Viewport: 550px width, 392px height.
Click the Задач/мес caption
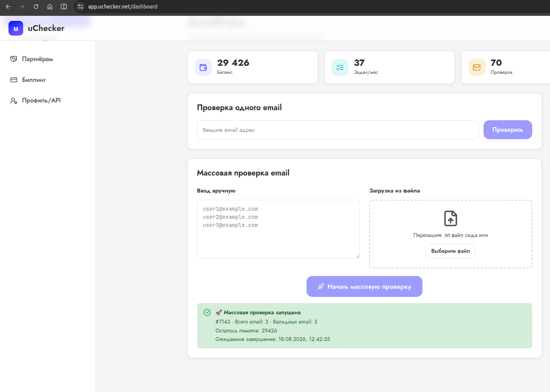pos(366,72)
